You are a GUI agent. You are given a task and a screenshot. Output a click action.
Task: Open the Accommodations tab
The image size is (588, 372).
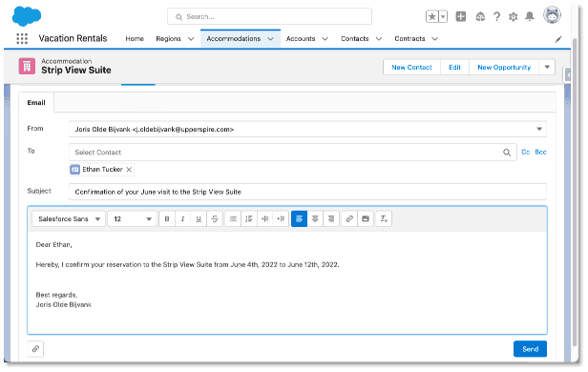point(234,38)
